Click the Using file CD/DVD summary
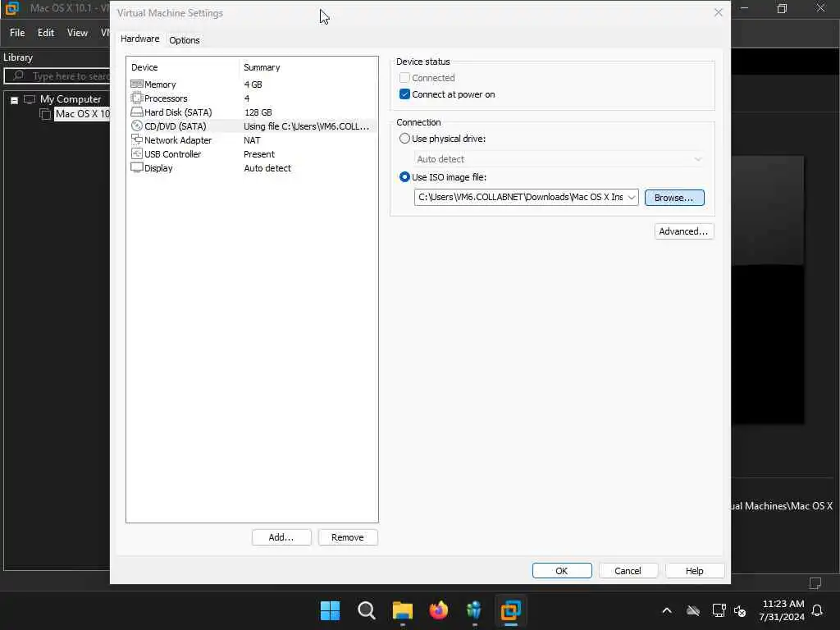This screenshot has width=840, height=630. [x=307, y=126]
